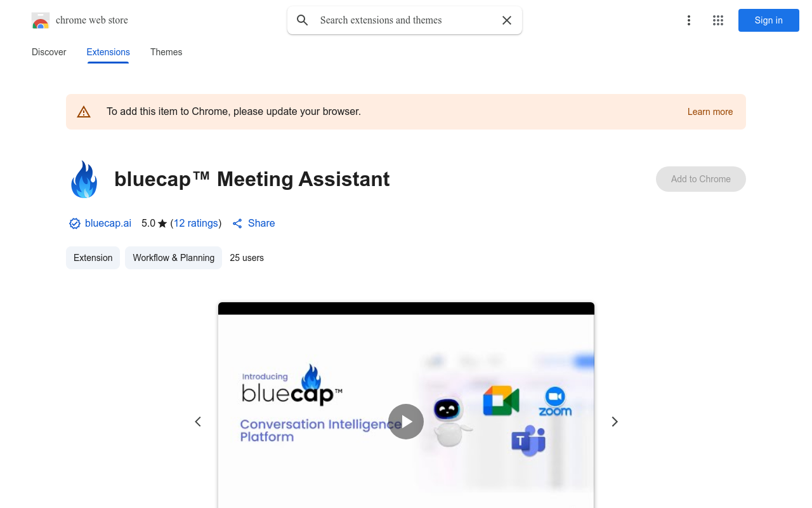Click the chrome web store title text
812x508 pixels.
click(x=92, y=20)
